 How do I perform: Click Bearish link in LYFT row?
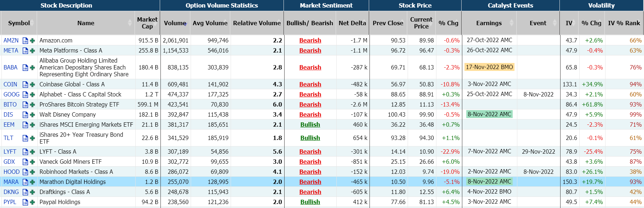click(310, 152)
